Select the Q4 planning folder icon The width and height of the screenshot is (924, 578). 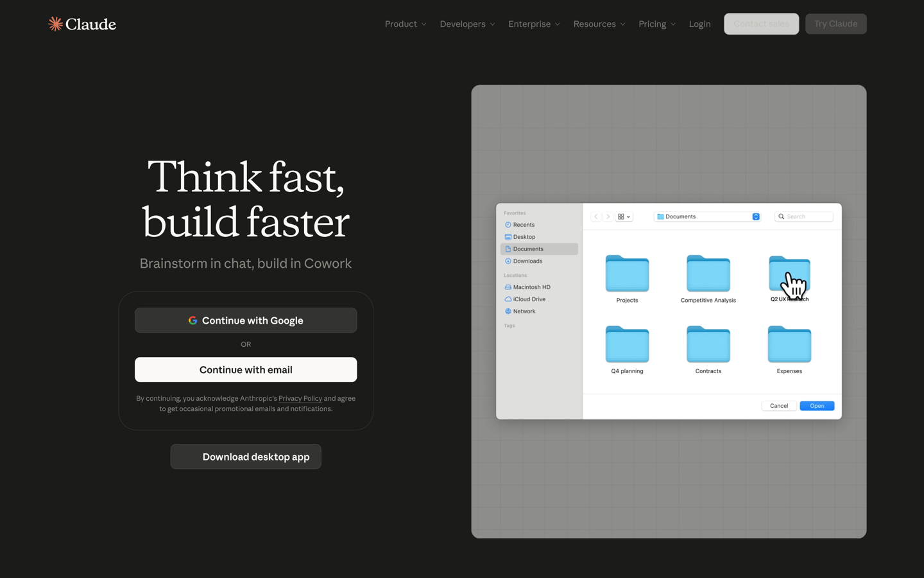[x=627, y=344]
